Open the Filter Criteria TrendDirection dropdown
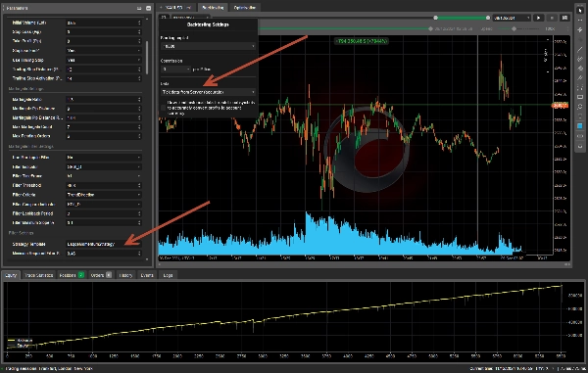This screenshot has height=373, width=588. click(104, 195)
